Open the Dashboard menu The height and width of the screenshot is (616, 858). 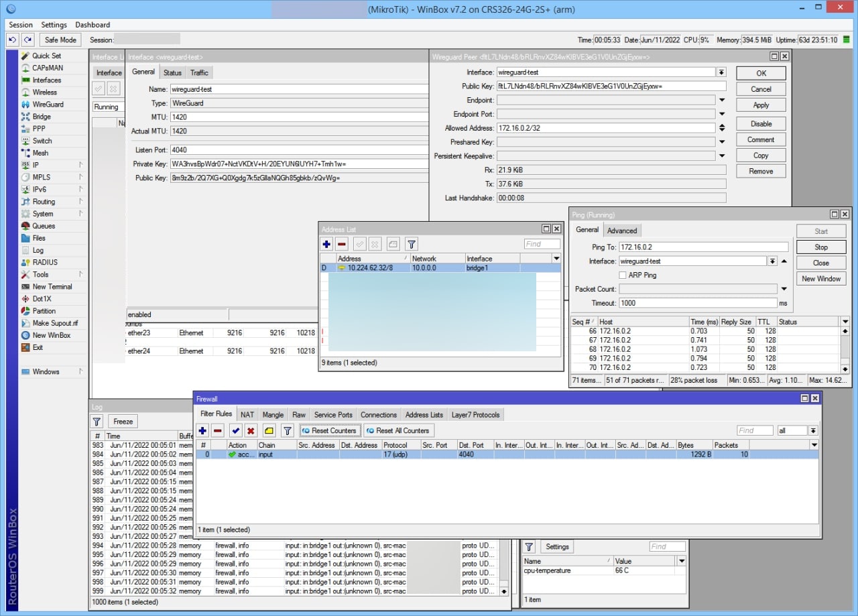pyautogui.click(x=93, y=25)
